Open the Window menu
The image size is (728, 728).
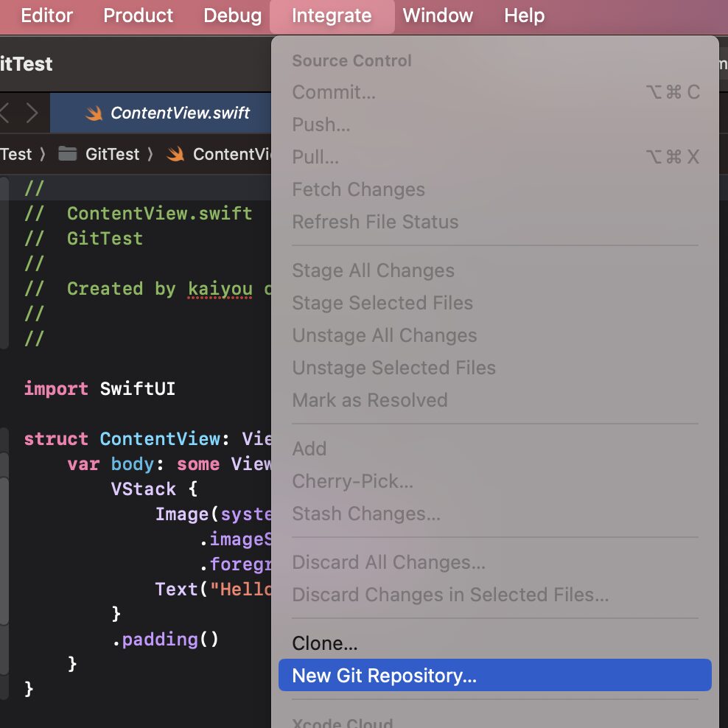(438, 15)
